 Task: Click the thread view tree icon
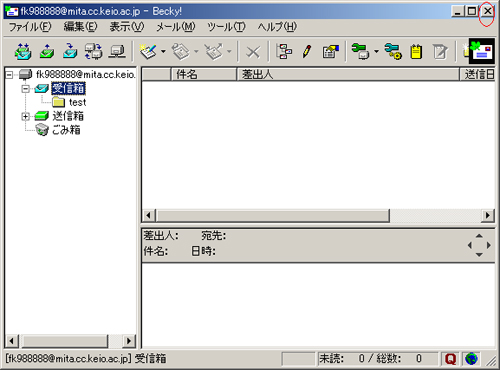pyautogui.click(x=284, y=52)
